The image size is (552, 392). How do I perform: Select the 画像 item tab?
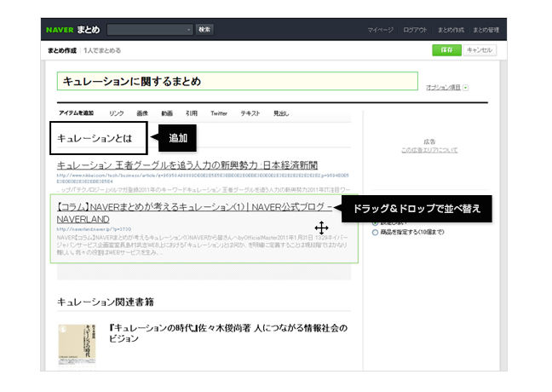click(142, 113)
